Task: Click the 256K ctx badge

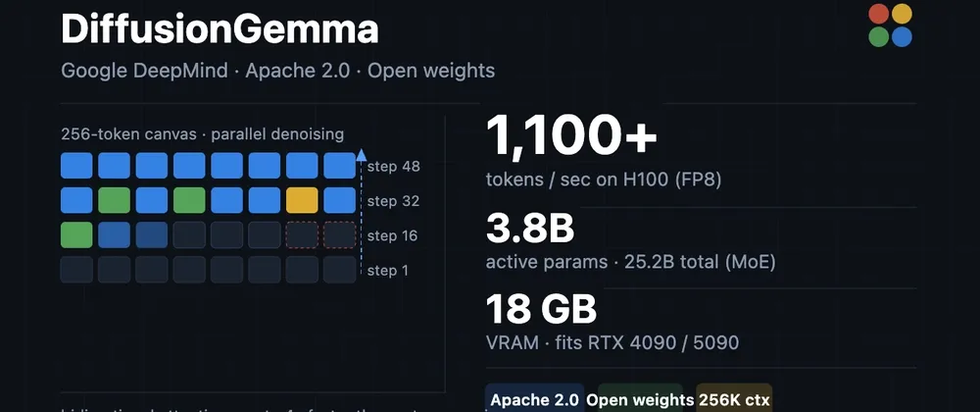Action: 734,399
